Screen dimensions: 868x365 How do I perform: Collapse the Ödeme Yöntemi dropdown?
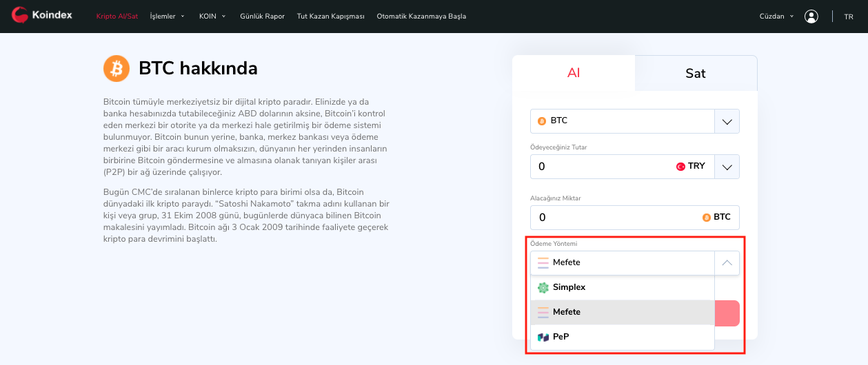(x=727, y=262)
